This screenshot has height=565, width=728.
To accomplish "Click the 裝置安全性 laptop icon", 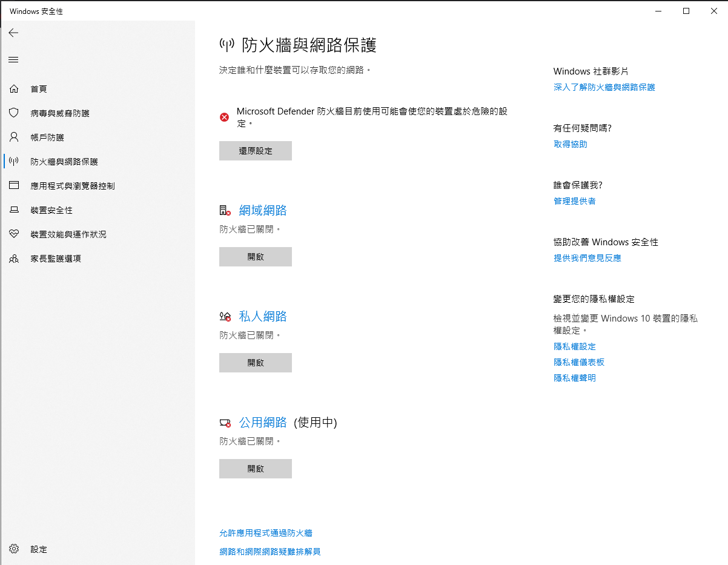I will (14, 210).
